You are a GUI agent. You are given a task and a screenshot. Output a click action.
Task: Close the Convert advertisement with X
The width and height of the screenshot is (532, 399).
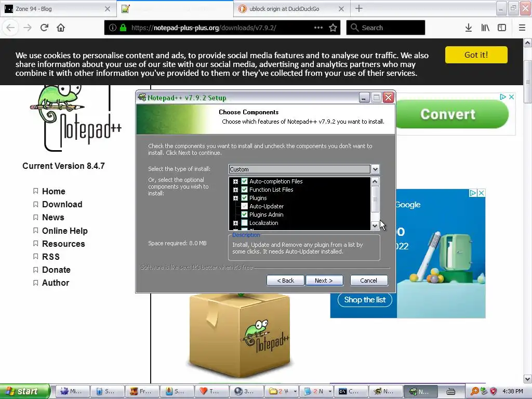click(x=511, y=97)
